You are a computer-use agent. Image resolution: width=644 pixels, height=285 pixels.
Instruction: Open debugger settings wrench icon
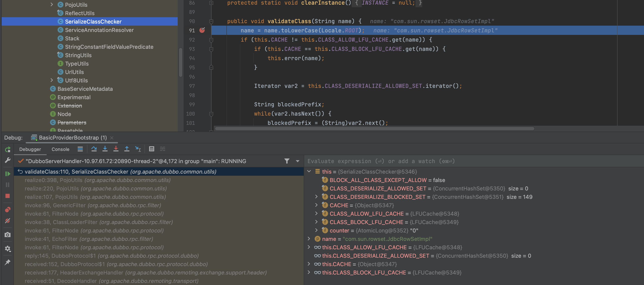(x=8, y=160)
